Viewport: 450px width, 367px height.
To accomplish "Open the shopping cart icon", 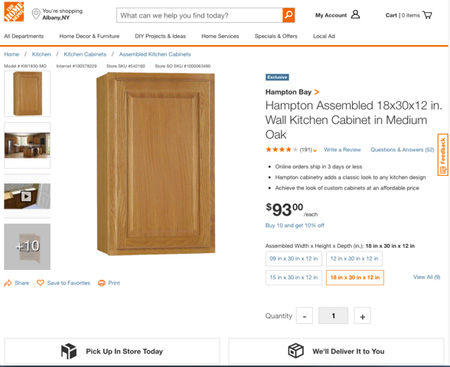I will [427, 15].
